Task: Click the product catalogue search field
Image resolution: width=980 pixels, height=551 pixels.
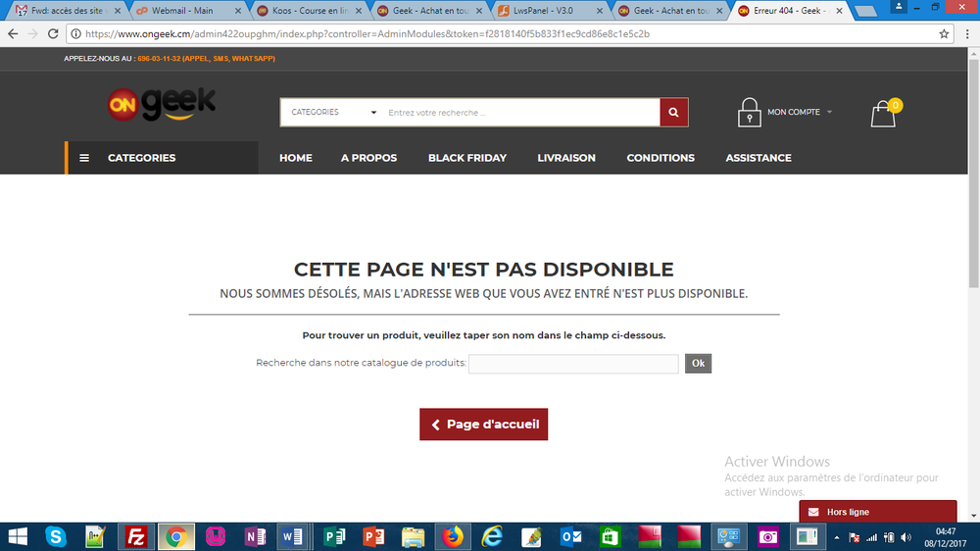Action: pos(573,364)
